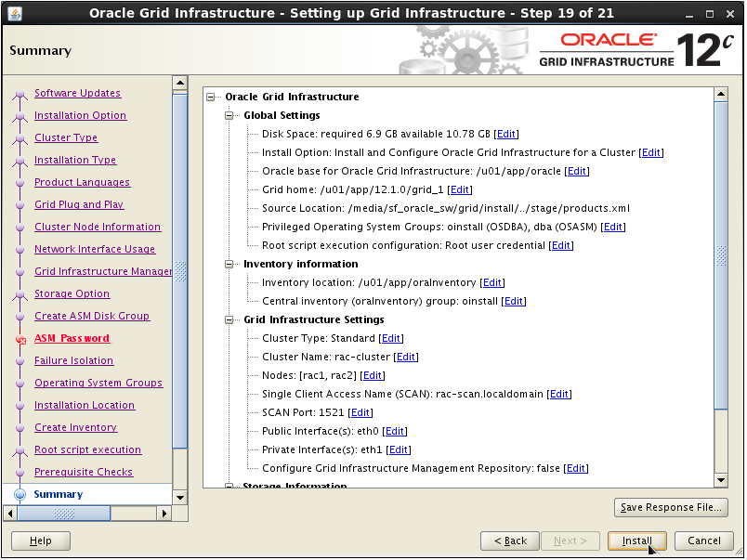Viewport: 747px width, 560px height.
Task: Edit the Private Interface eth1
Action: [399, 450]
